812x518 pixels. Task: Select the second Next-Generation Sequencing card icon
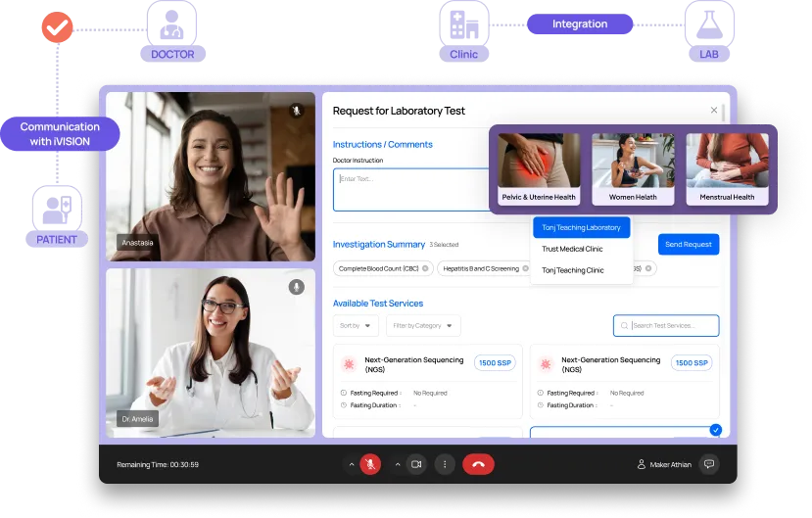(546, 364)
